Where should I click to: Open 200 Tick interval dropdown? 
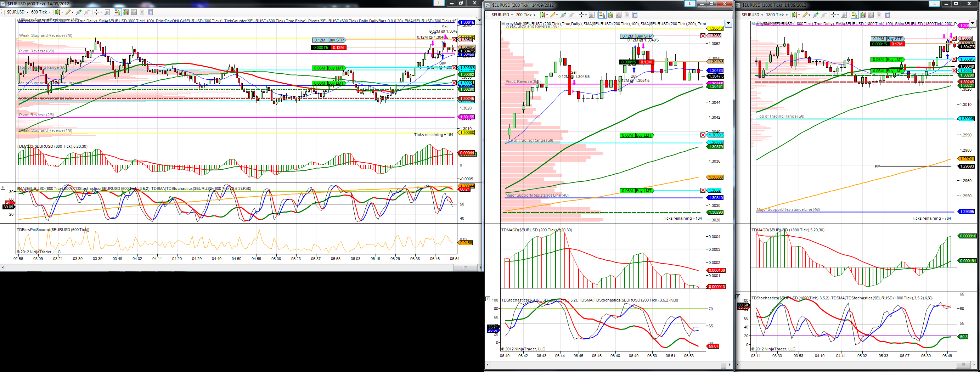click(526, 15)
